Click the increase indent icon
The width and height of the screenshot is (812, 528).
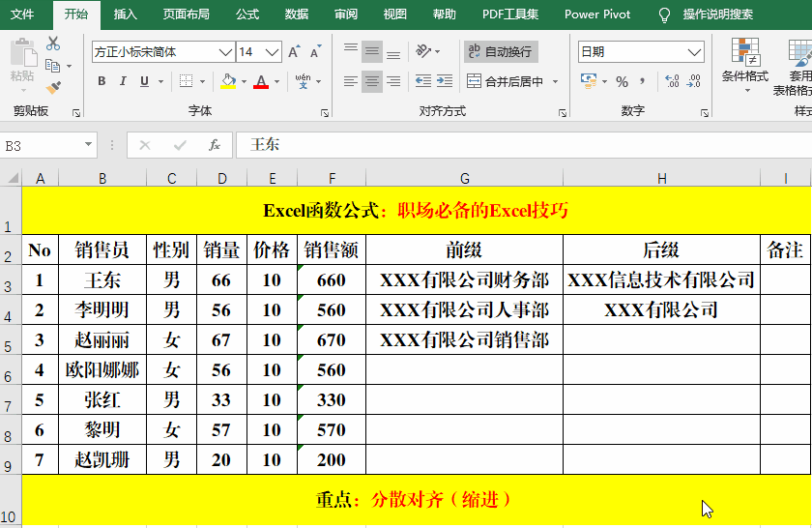pyautogui.click(x=445, y=81)
